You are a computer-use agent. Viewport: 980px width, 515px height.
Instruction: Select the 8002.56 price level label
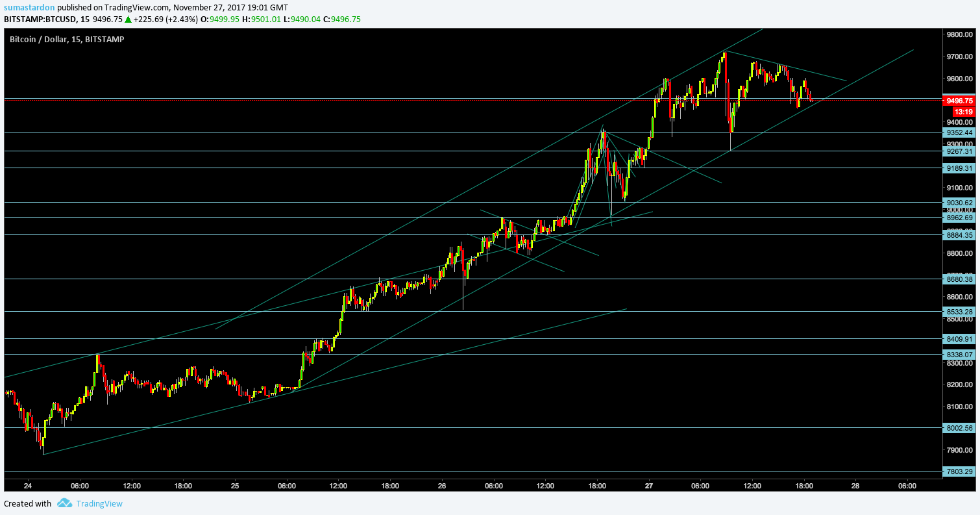[x=959, y=428]
